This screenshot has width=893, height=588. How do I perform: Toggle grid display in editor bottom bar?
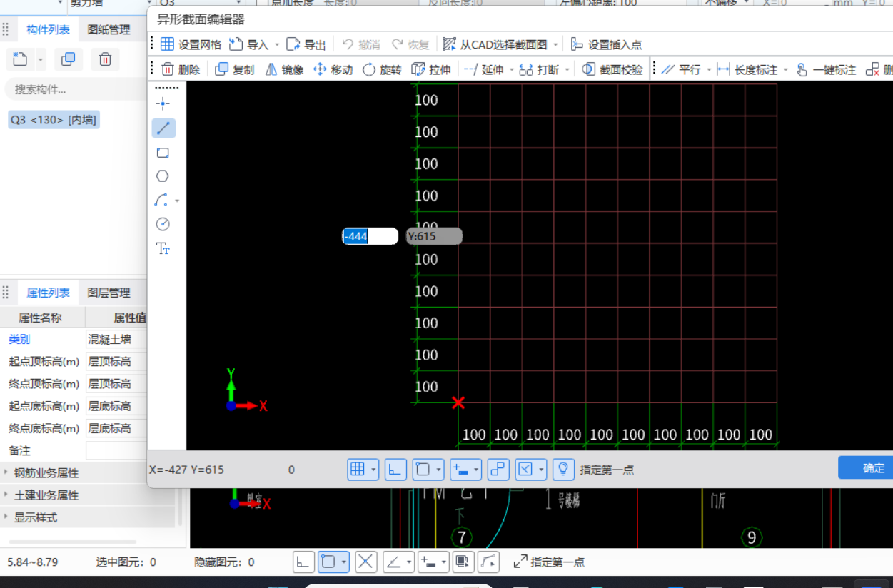click(x=358, y=469)
